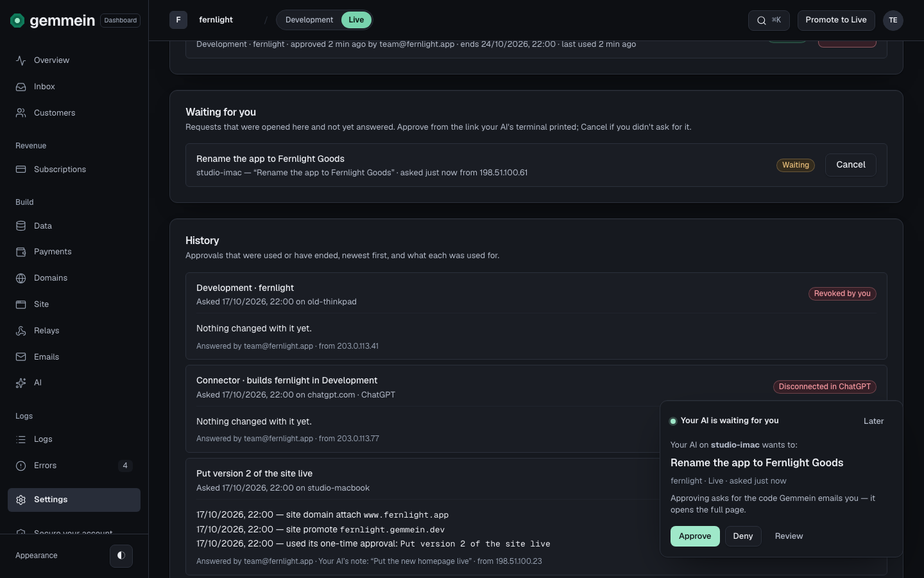
Task: Open Subscriptions from the sidebar
Action: (x=74, y=170)
